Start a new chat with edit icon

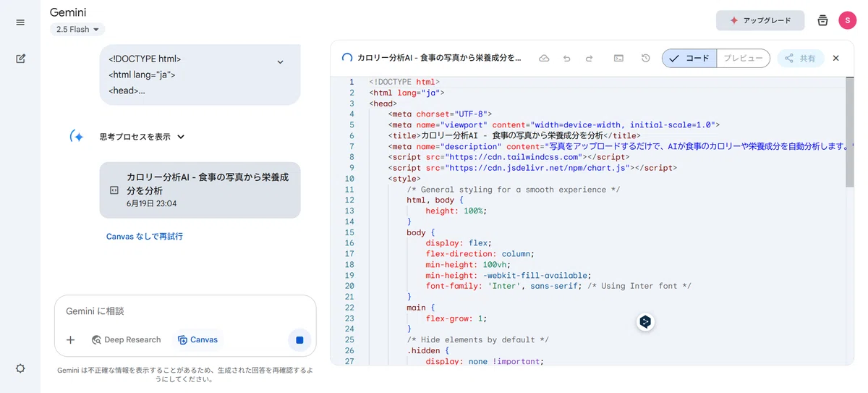pyautogui.click(x=20, y=59)
